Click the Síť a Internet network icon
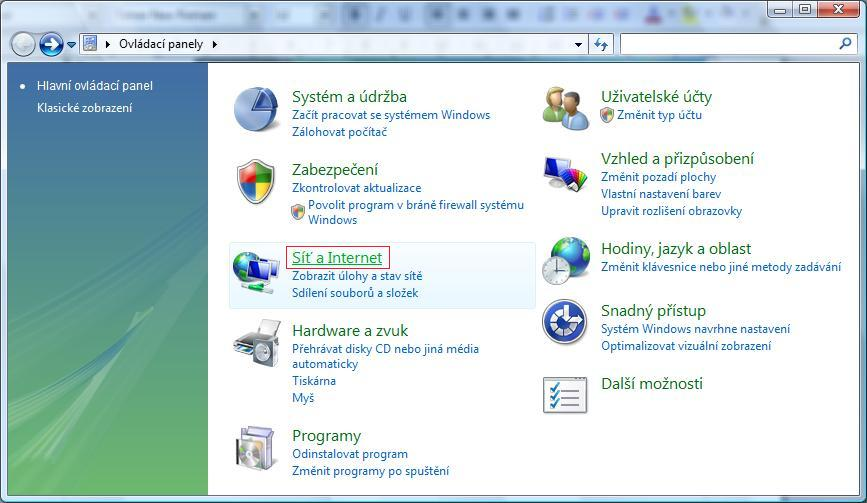The width and height of the screenshot is (867, 503). pos(256,270)
